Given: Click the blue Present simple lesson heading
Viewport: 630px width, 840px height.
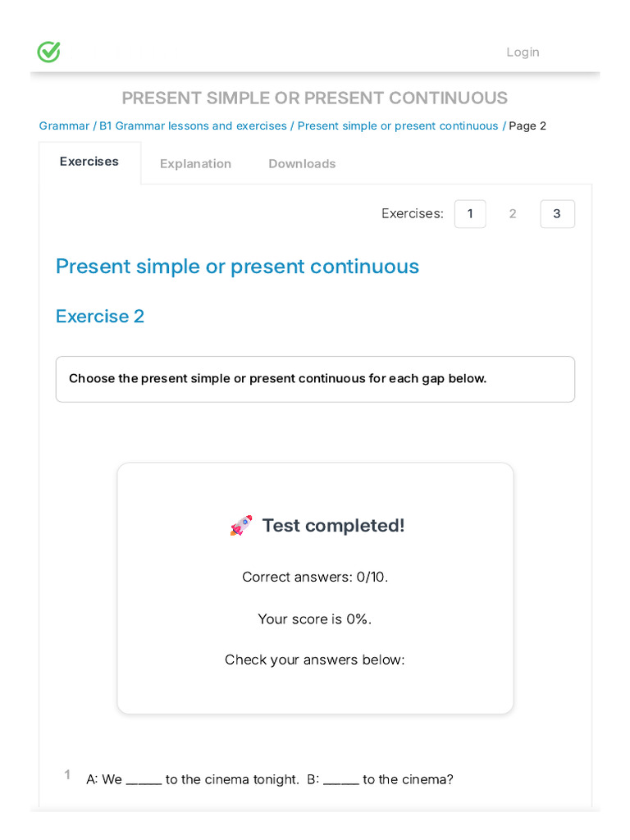Looking at the screenshot, I should point(237,267).
